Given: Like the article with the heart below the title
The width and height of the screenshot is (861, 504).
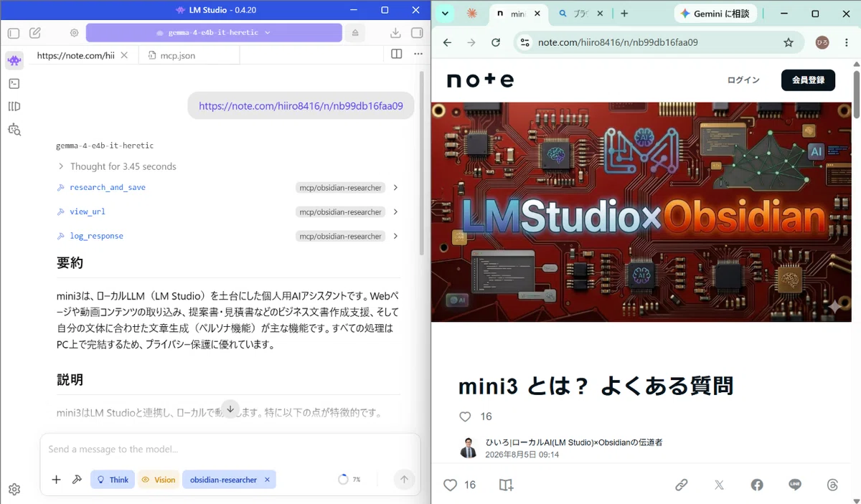Looking at the screenshot, I should point(465,417).
